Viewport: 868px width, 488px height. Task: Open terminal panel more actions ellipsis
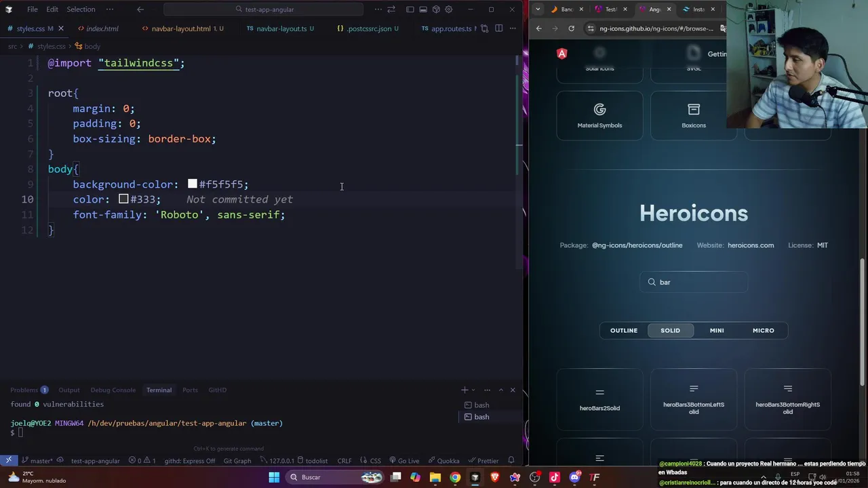[486, 390]
